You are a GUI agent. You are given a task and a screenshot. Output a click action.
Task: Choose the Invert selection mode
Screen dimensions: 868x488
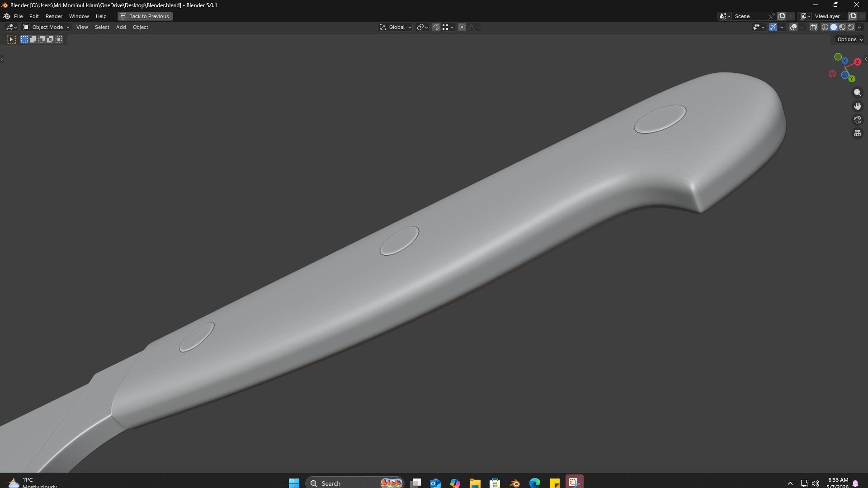50,39
